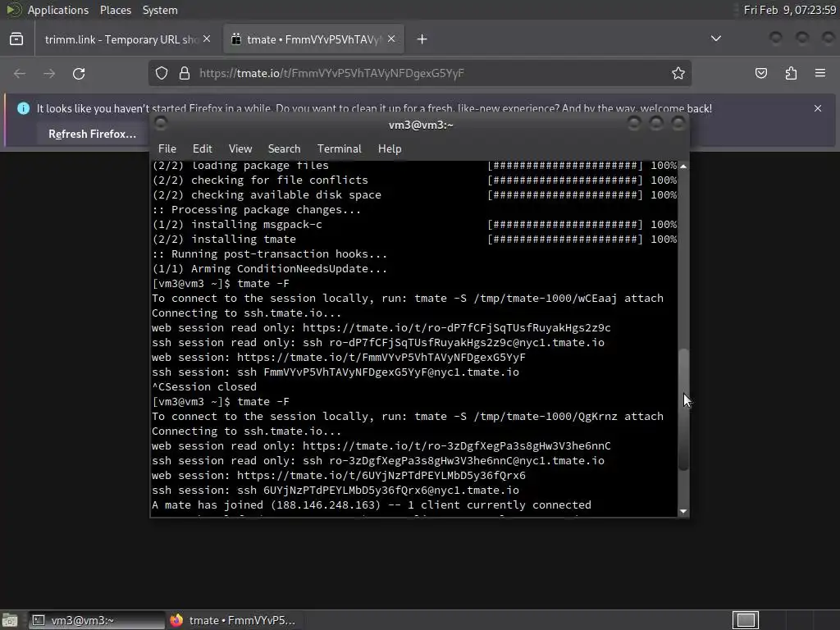Click the '^CSession closed' line

point(204,387)
